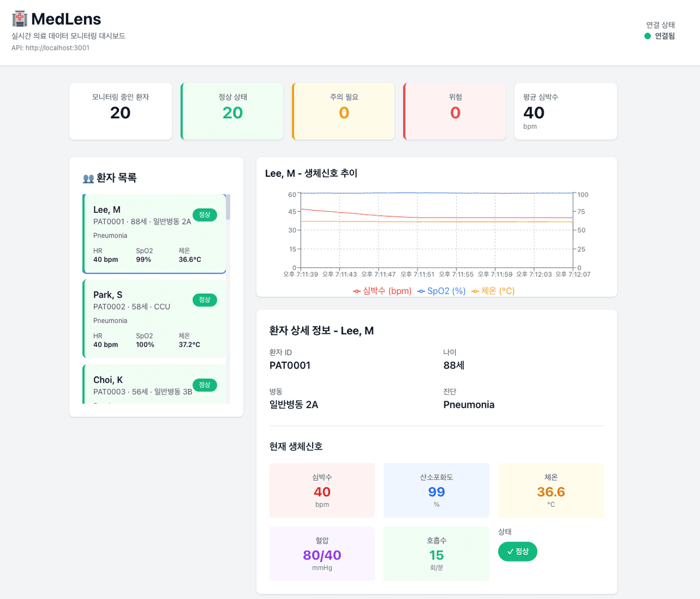Click the 주의 필요 summary card
Viewport: 700px width, 599px height.
tap(344, 111)
